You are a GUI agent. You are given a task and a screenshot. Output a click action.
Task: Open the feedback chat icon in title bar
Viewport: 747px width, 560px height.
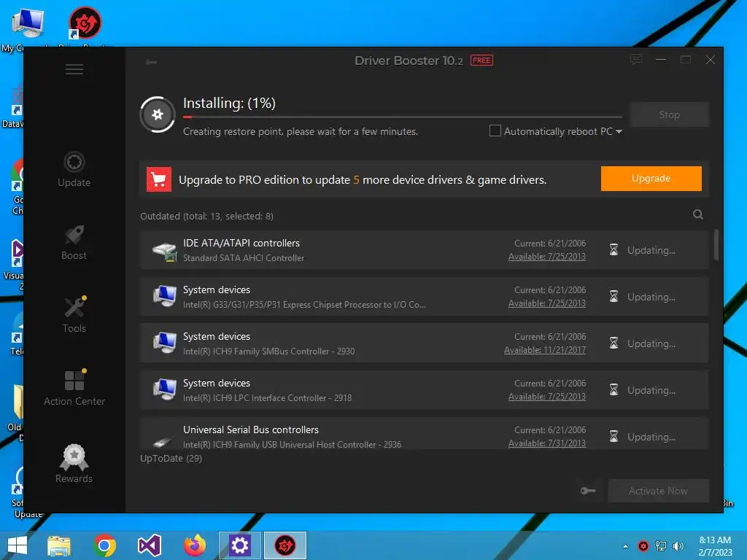tap(636, 60)
